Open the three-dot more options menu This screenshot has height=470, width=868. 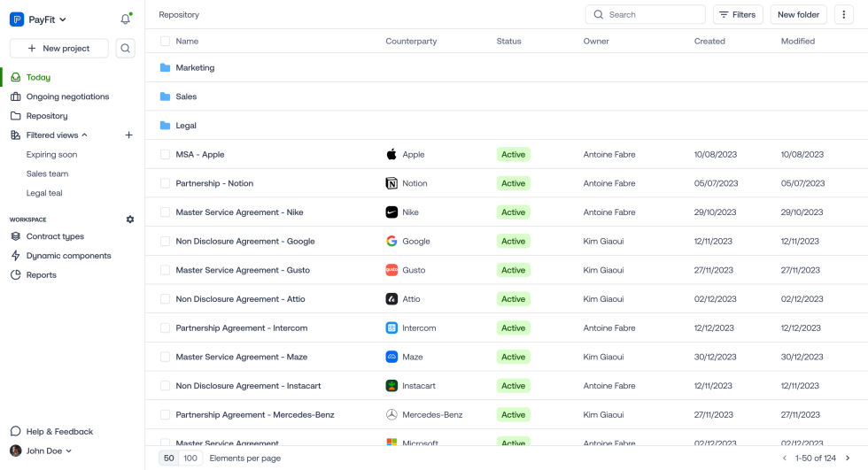click(x=844, y=15)
